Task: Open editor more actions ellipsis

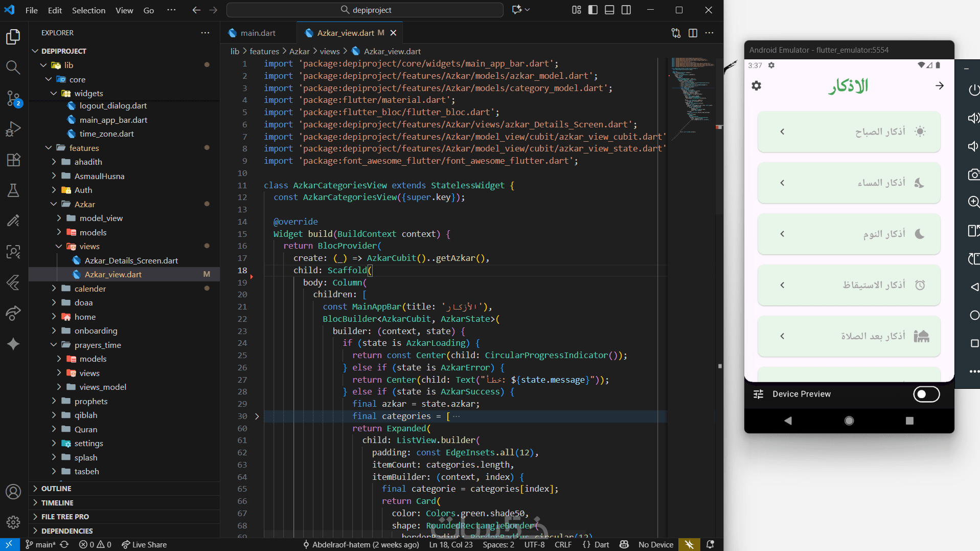Action: [x=710, y=33]
